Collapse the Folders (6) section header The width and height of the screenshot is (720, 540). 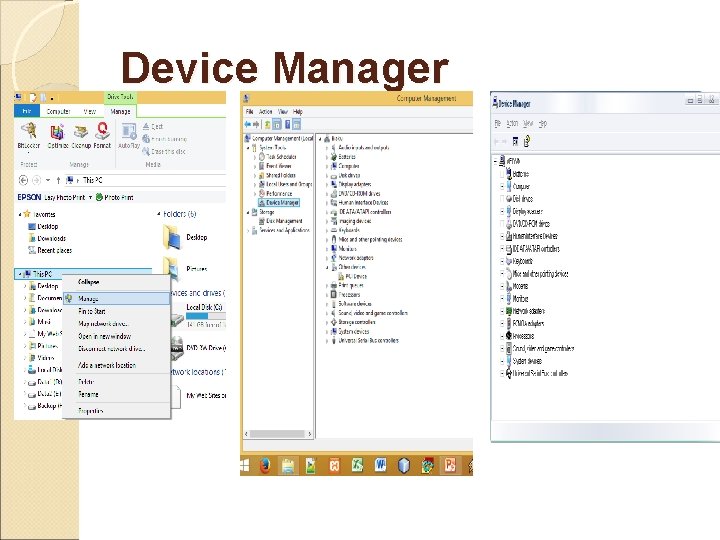[159, 214]
